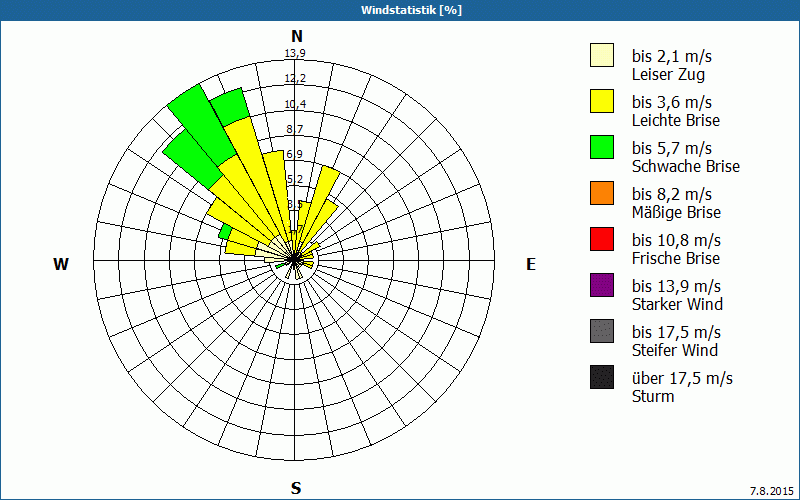The width and height of the screenshot is (800, 500).
Task: Click the 'Windstatistik [%]' title bar
Action: (x=400, y=10)
